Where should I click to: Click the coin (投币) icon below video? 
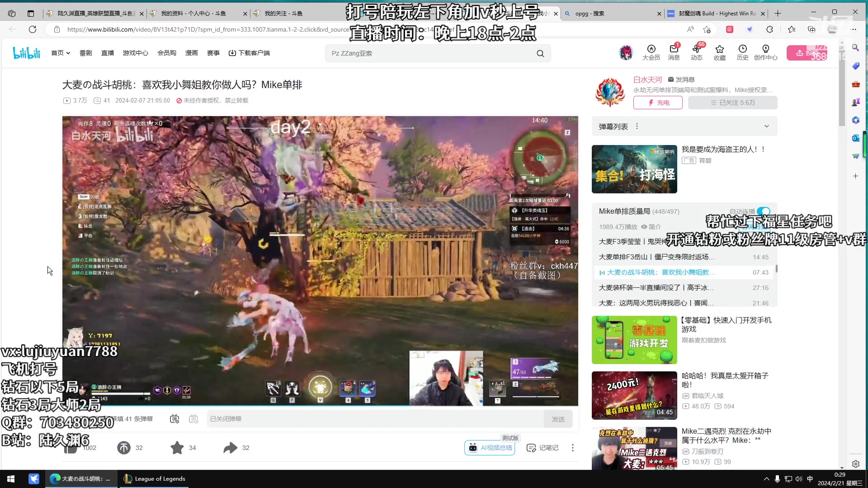124,448
